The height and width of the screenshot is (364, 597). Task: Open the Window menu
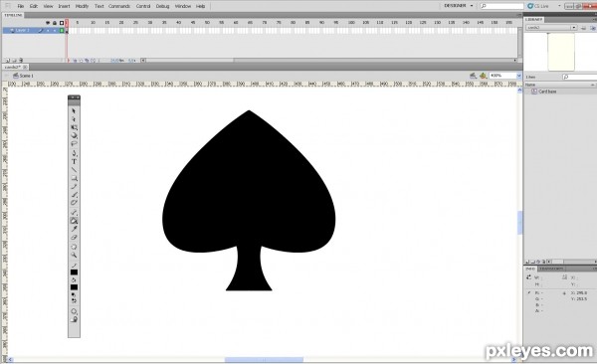(x=183, y=6)
